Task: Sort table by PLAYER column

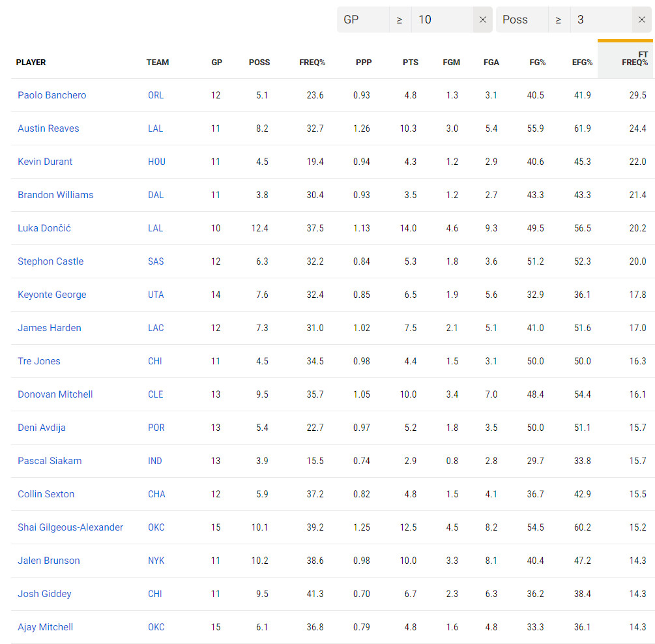Action: click(31, 63)
